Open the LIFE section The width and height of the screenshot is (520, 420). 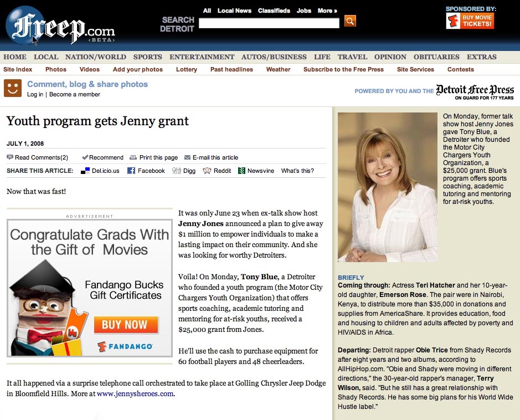pyautogui.click(x=322, y=57)
